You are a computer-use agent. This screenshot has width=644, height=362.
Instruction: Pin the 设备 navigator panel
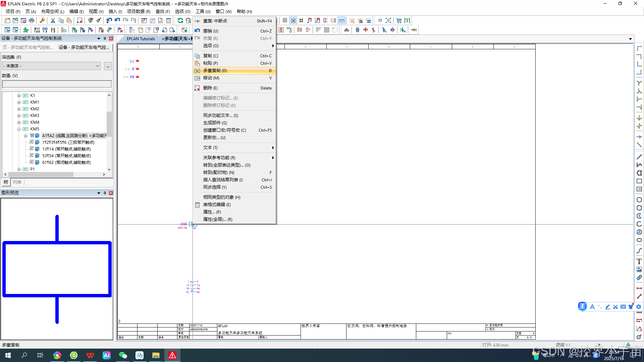click(x=105, y=39)
